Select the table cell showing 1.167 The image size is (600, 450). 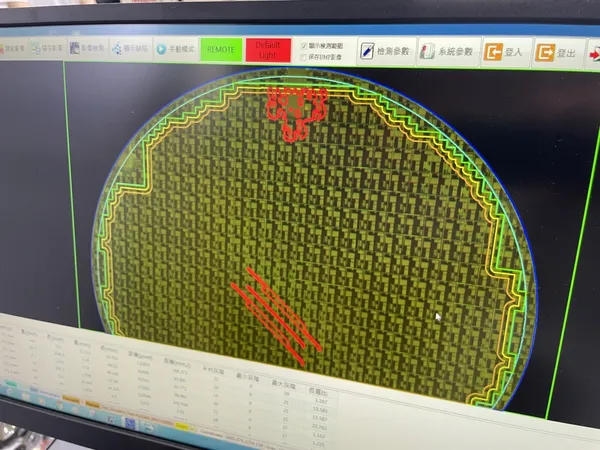tap(321, 401)
